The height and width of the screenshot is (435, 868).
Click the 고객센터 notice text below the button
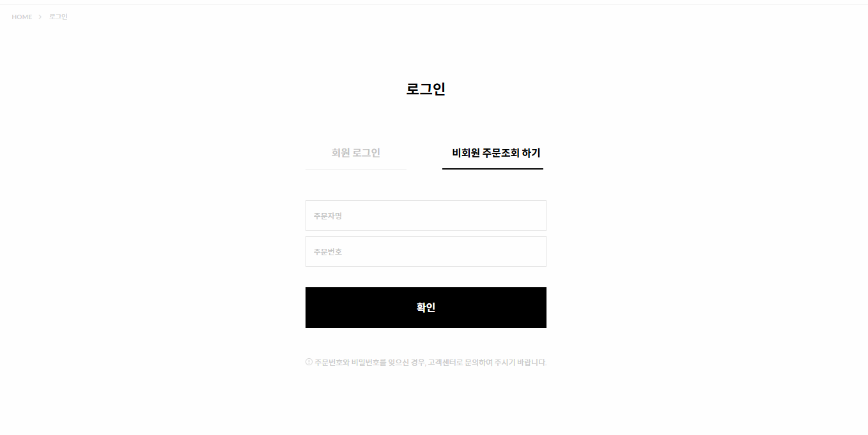tap(431, 362)
